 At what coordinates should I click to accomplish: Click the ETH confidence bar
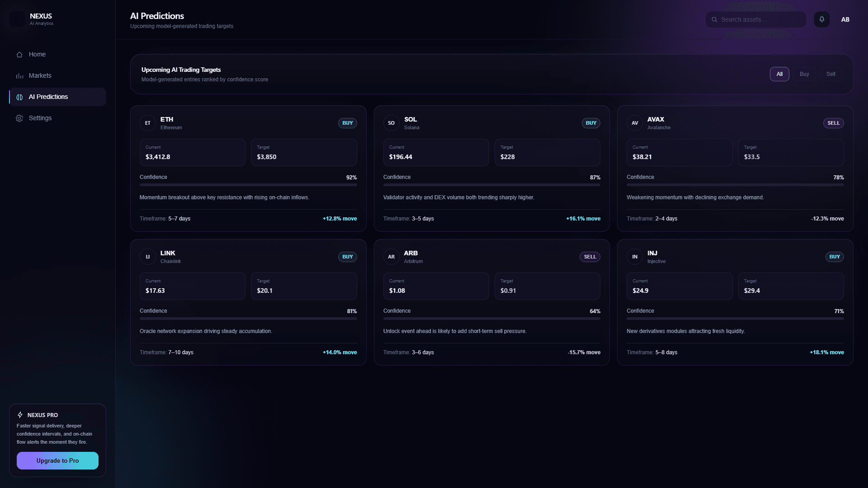pos(248,185)
